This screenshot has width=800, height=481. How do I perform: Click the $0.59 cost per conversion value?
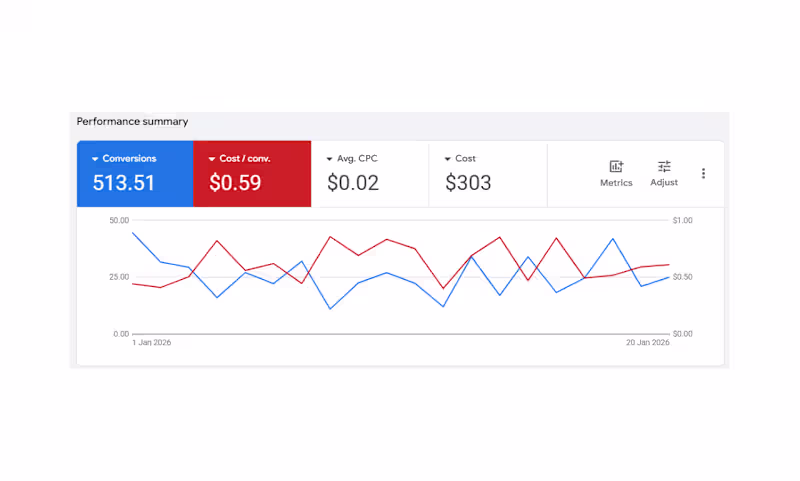(235, 183)
